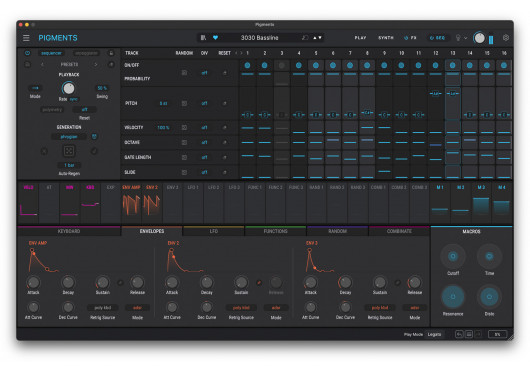Open the KEYBOARD modulation tab
The image size is (530, 371).
69,231
